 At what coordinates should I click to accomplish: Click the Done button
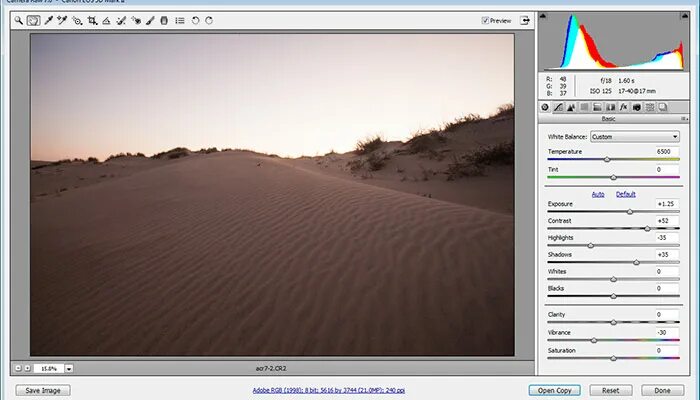[662, 391]
